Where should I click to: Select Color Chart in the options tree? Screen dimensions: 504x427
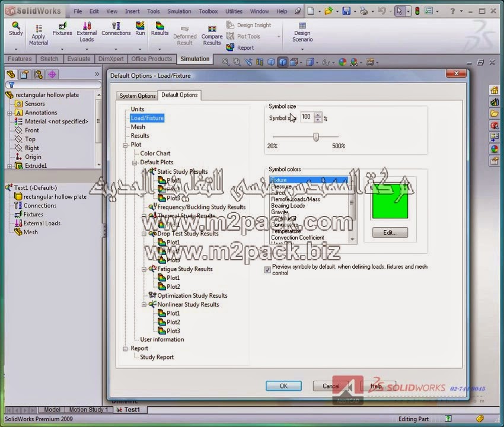click(155, 154)
